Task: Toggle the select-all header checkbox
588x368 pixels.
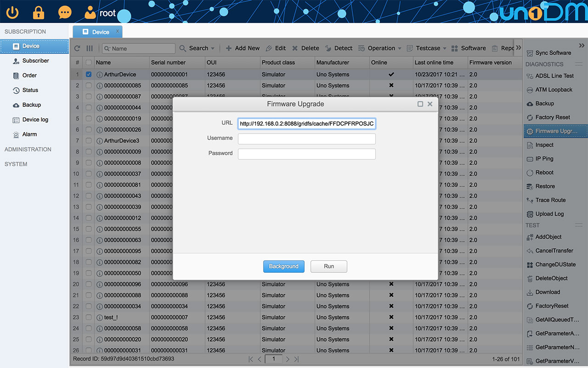Action: [x=89, y=63]
